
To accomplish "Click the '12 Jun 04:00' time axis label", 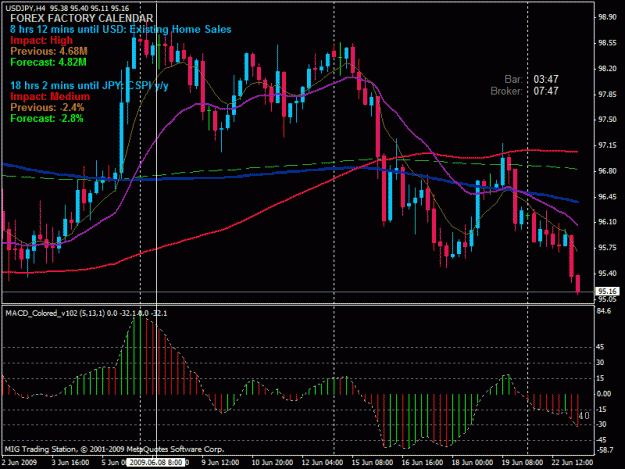I will click(x=322, y=463).
